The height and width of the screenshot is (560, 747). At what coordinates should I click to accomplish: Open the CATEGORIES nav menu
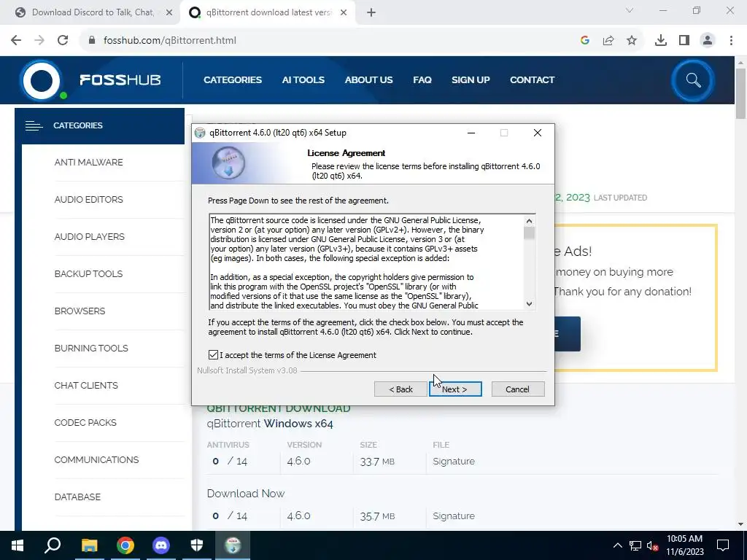click(233, 80)
